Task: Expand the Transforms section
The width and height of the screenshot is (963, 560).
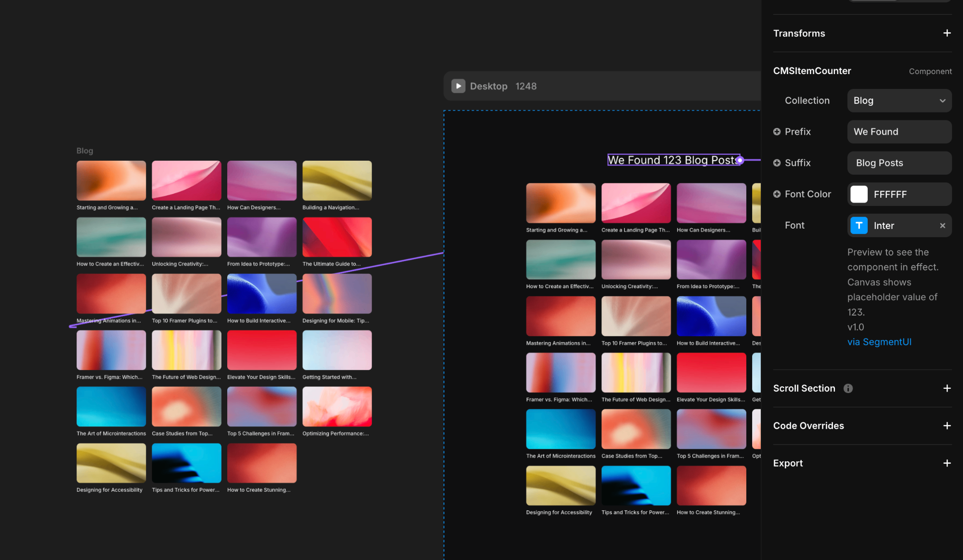Action: point(947,33)
